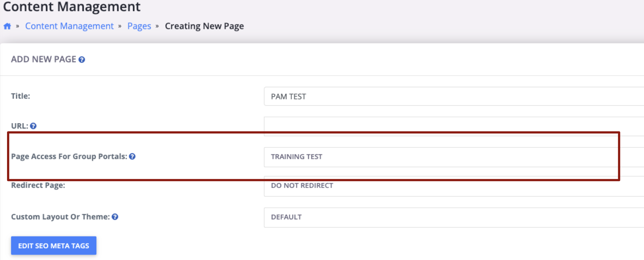
Task: Click the Custom Layout Or Theme label
Action: (60, 217)
